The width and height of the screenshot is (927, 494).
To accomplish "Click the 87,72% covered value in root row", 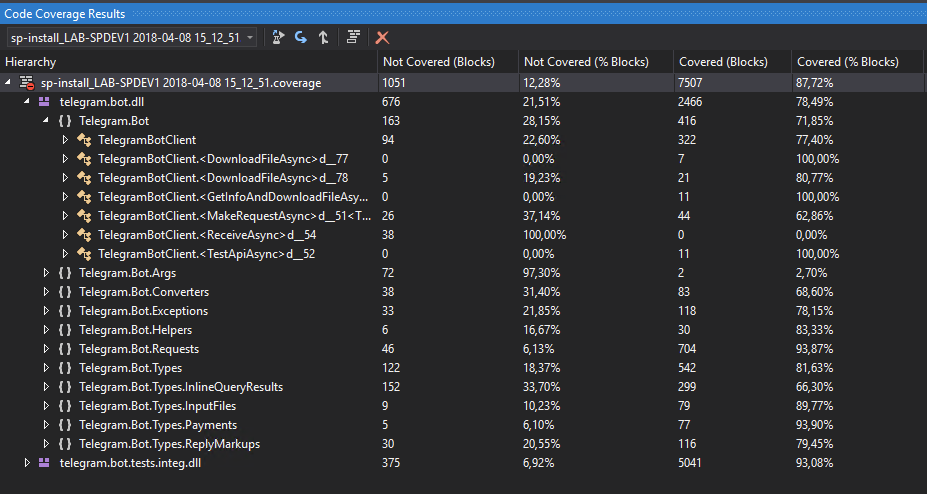I will [x=815, y=83].
